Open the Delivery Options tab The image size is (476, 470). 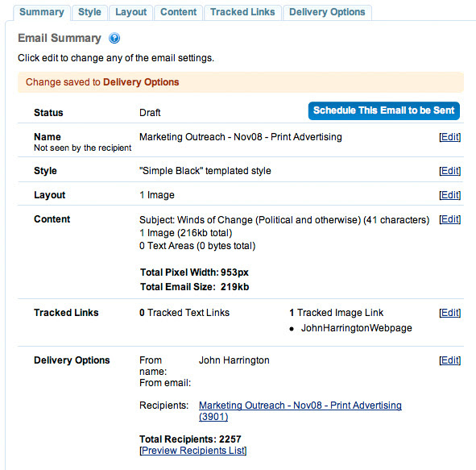click(327, 12)
